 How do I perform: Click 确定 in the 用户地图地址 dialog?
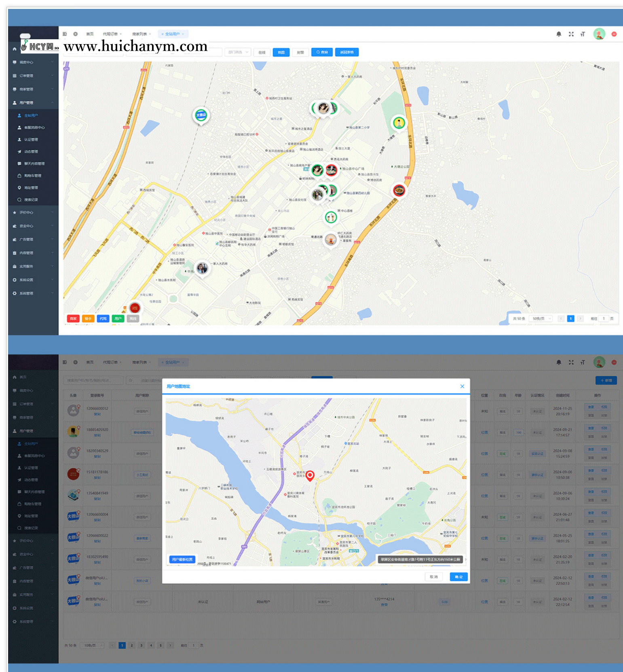458,577
